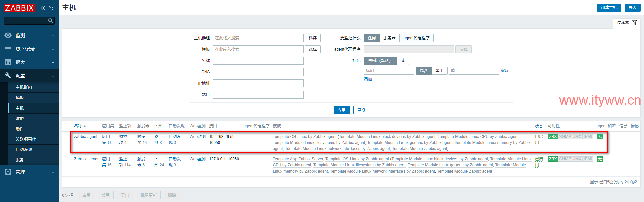Click IPMI badge in Zabbix server row
The width and height of the screenshot is (644, 202).
point(588,159)
